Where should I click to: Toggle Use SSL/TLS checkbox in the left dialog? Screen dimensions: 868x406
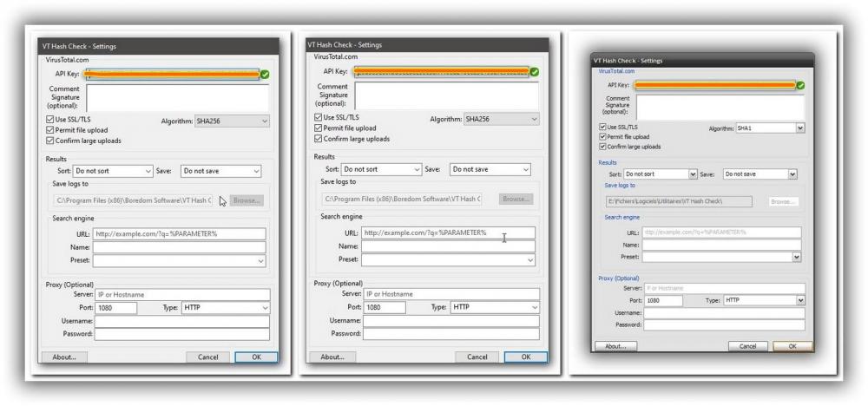(x=49, y=119)
